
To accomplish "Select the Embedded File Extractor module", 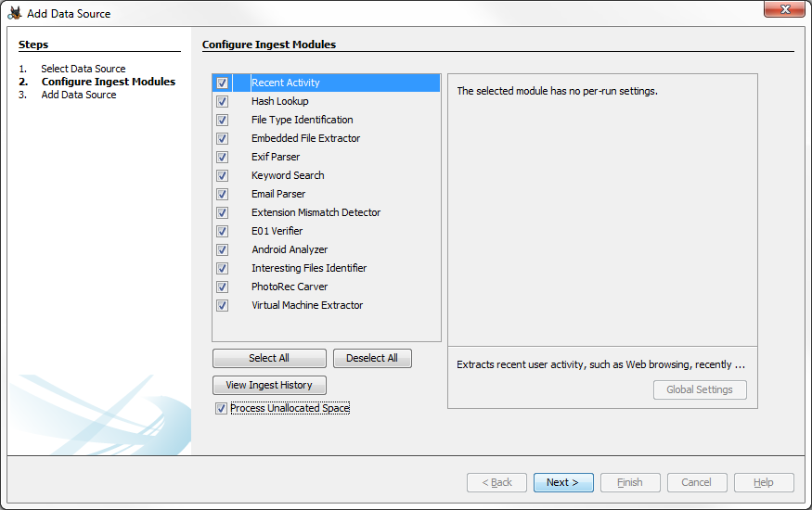I will click(305, 139).
